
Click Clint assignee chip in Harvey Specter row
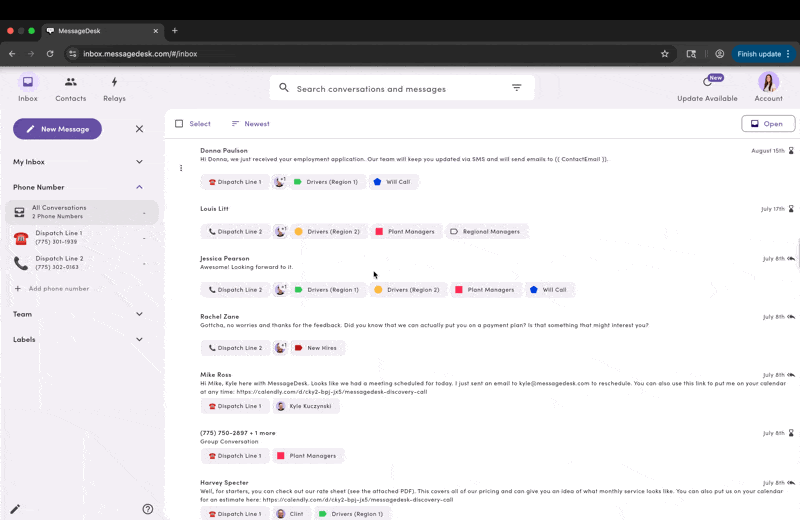click(x=291, y=514)
